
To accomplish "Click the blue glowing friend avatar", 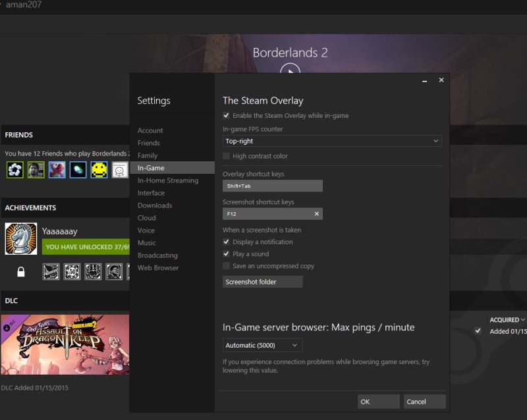I will coord(78,170).
